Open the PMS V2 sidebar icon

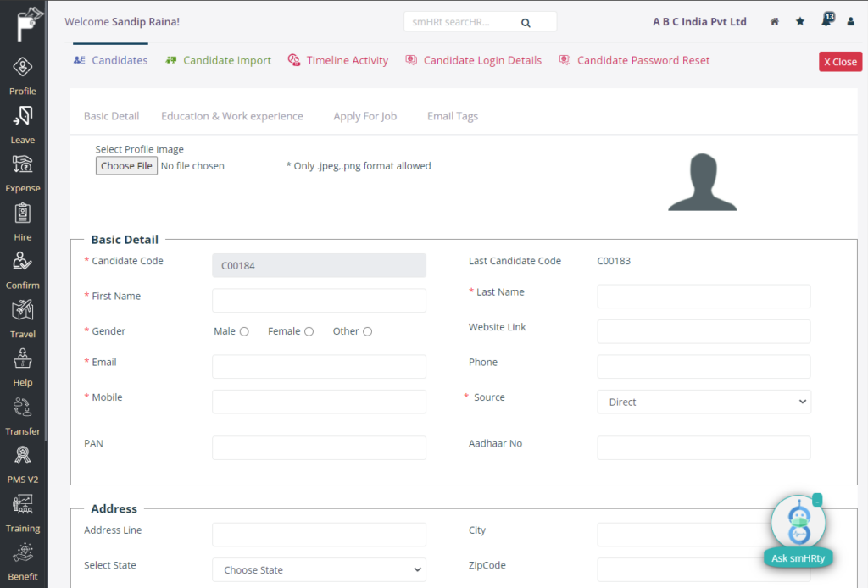(23, 457)
